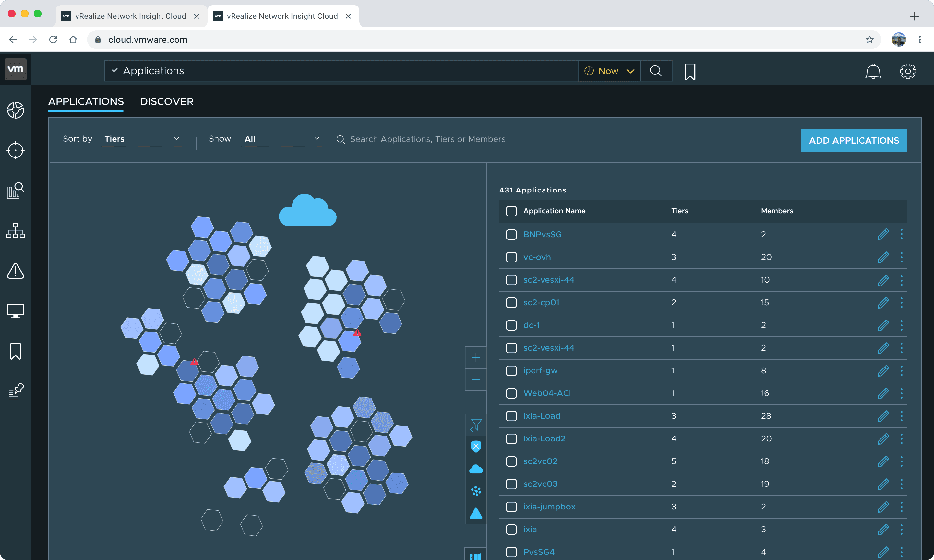Select the APPLICATIONS tab
934x560 pixels.
[x=86, y=101]
